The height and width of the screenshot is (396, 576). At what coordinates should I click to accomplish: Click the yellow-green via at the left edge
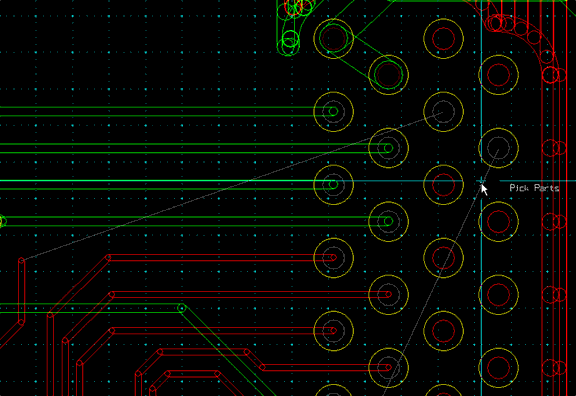[2, 222]
